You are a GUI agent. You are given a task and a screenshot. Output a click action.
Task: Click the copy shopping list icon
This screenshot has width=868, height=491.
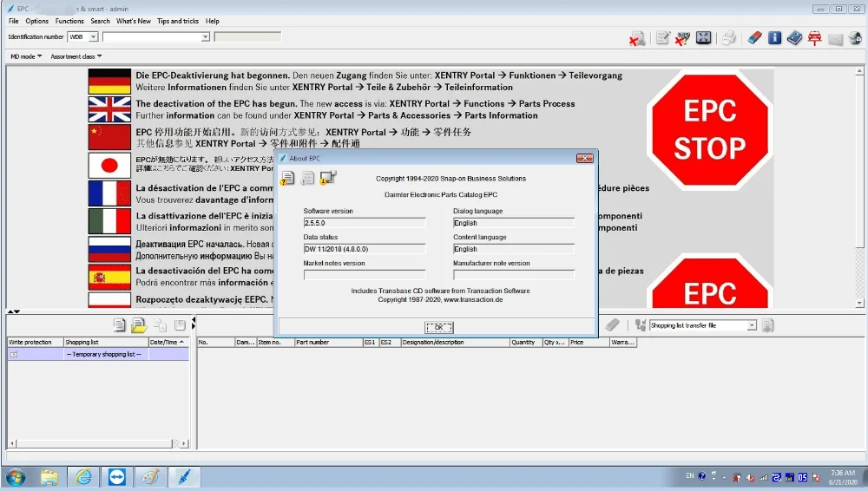[x=160, y=325]
